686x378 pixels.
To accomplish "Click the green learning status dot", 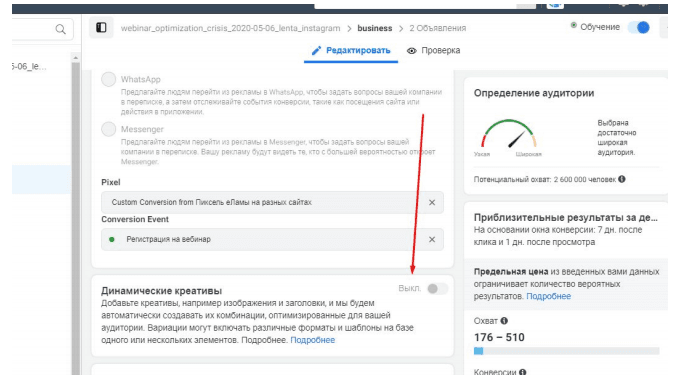I will coord(573,25).
